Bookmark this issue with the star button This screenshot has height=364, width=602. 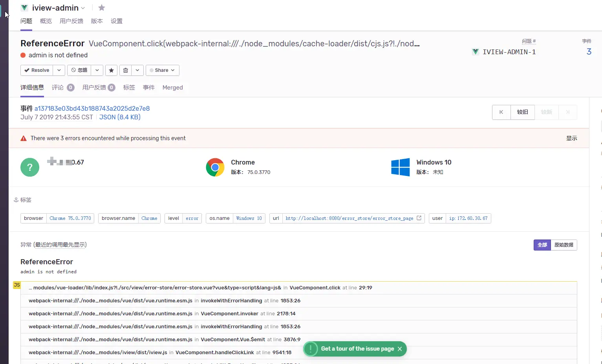(112, 70)
